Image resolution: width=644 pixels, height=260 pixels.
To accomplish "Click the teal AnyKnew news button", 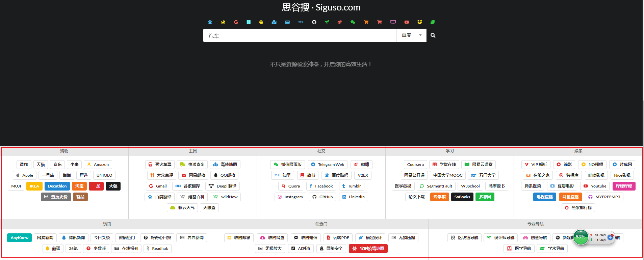I will 20,238.
